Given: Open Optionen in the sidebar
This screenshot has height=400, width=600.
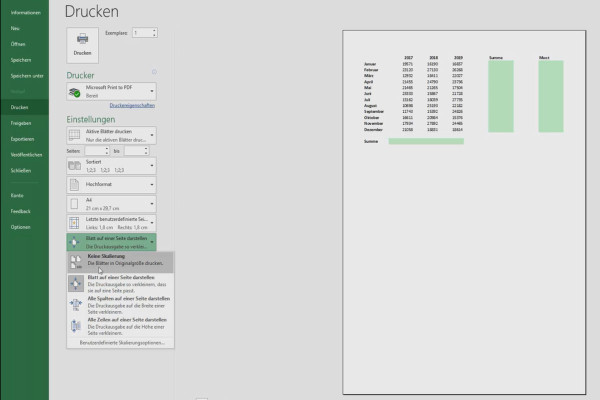Looking at the screenshot, I should (x=20, y=227).
